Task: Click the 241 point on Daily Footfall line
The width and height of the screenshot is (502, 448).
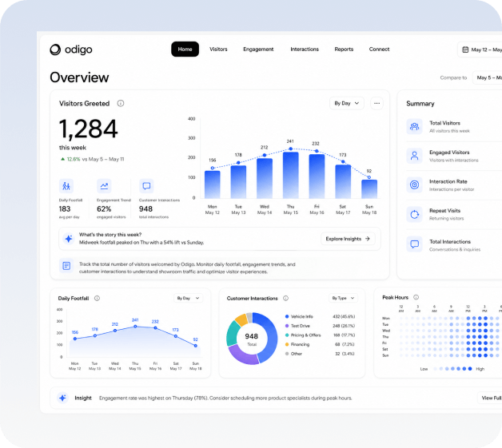Action: coord(135,327)
